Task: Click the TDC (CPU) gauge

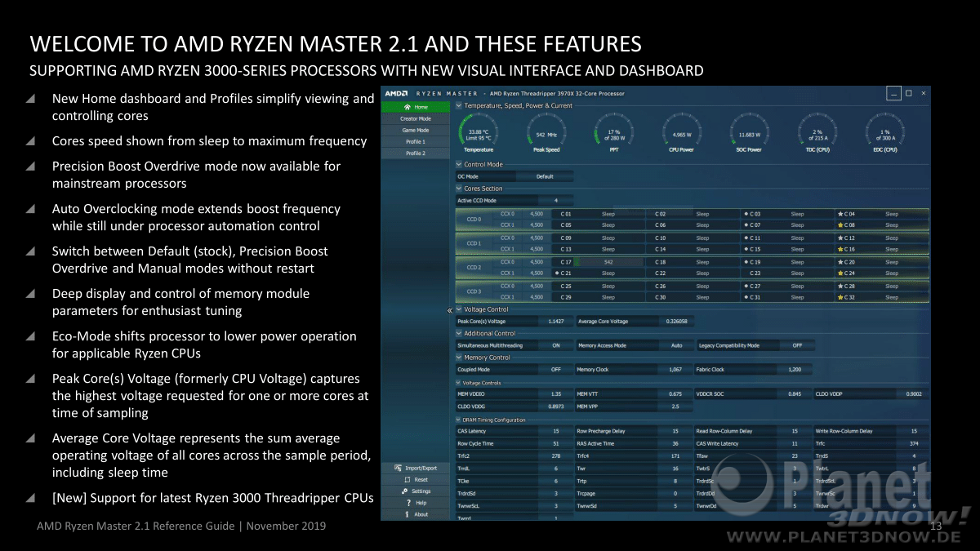Action: pos(817,133)
